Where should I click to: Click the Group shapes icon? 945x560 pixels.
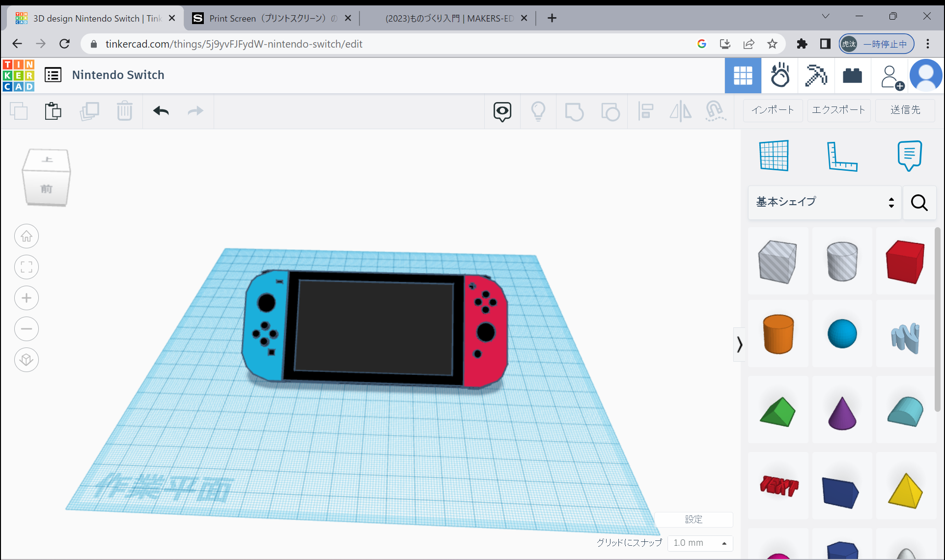[575, 111]
